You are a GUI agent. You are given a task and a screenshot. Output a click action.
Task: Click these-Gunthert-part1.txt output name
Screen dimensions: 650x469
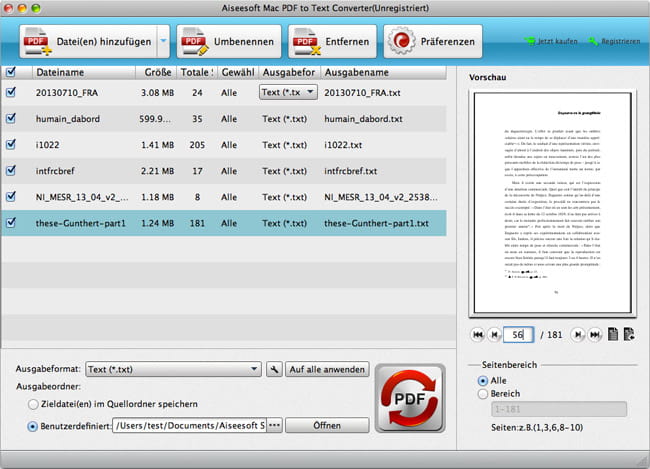tap(376, 223)
